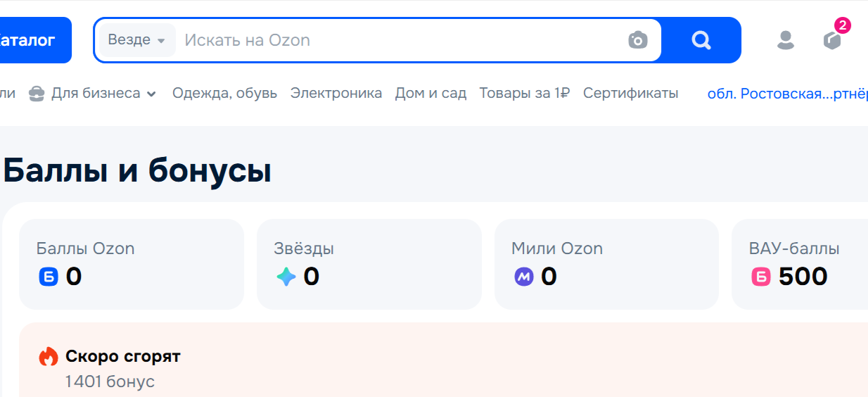Screen dimensions: 868x397
Task: Click the flame icon near Скоро сгорят
Action: point(48,357)
